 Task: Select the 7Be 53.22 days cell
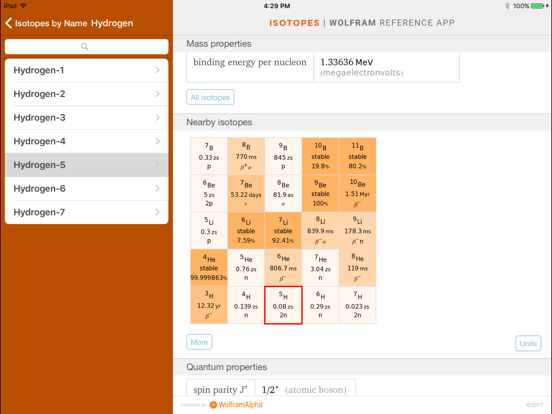[x=246, y=193]
